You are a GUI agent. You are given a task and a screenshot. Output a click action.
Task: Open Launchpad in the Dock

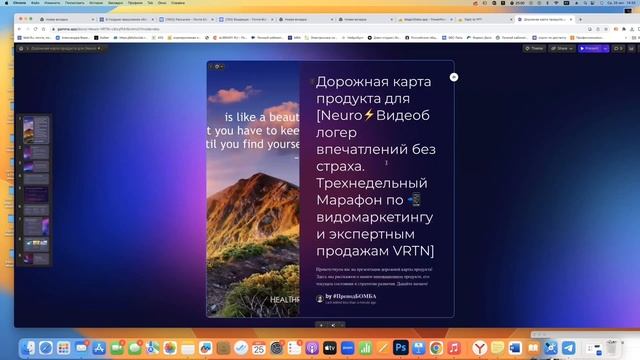[x=63, y=348]
